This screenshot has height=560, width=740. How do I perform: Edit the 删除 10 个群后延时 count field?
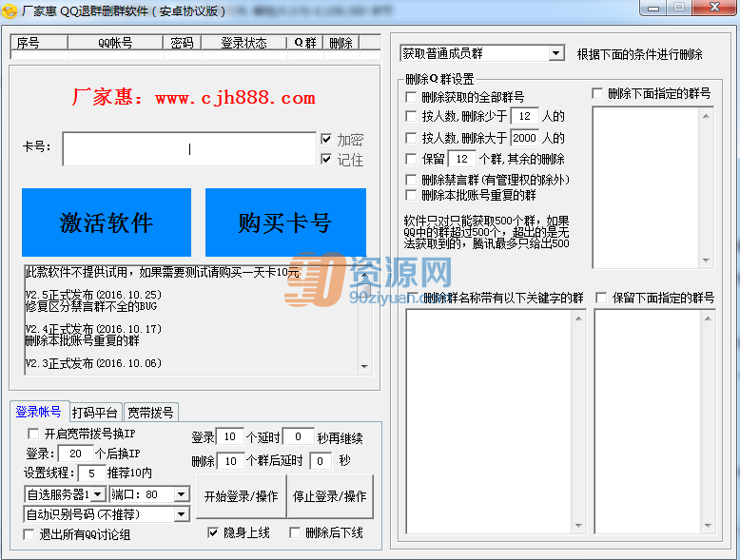pyautogui.click(x=231, y=461)
